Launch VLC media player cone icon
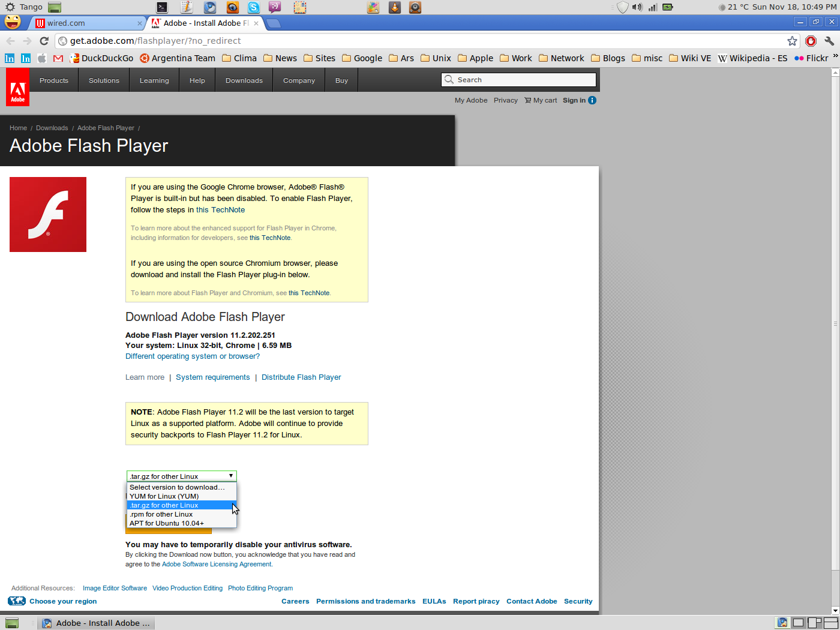Screen dimensions: 840x630 [394, 7]
